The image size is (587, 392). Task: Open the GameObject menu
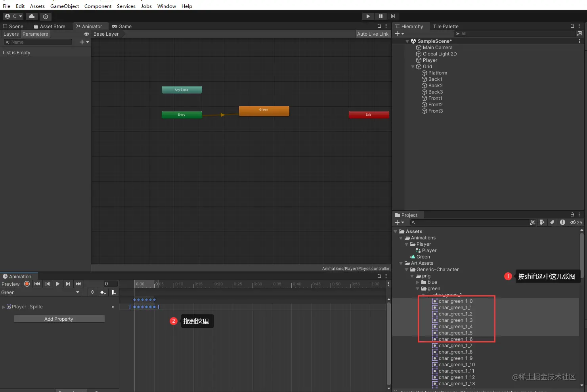(65, 6)
